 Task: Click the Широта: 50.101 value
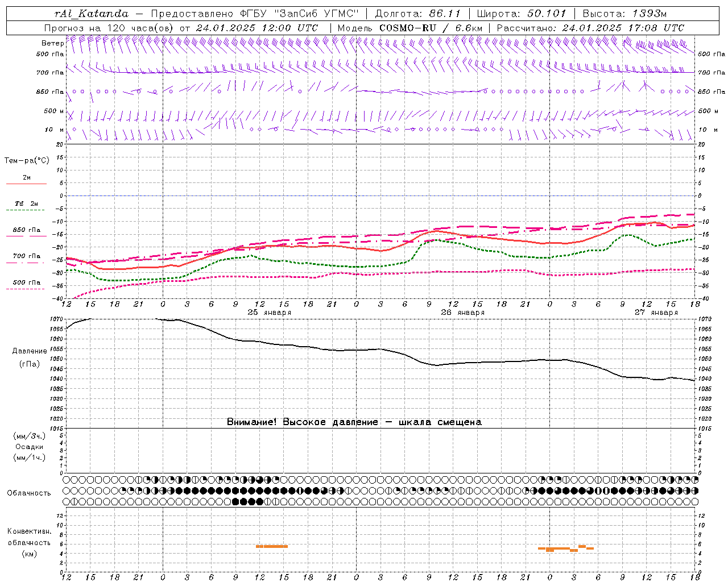(x=522, y=14)
